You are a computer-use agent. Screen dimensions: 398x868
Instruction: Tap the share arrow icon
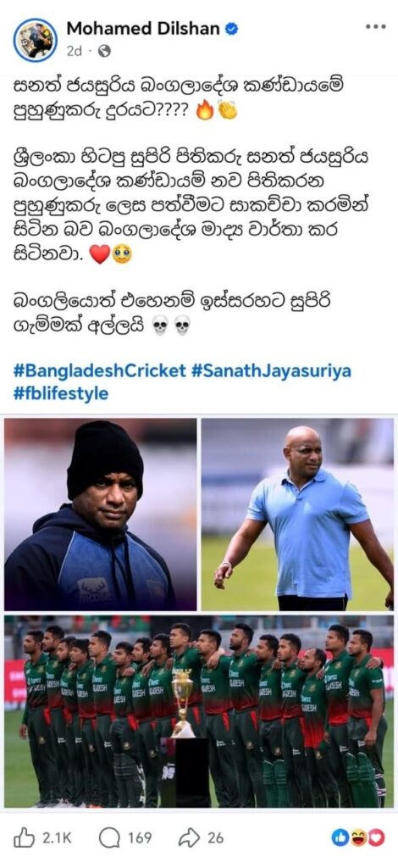click(189, 838)
